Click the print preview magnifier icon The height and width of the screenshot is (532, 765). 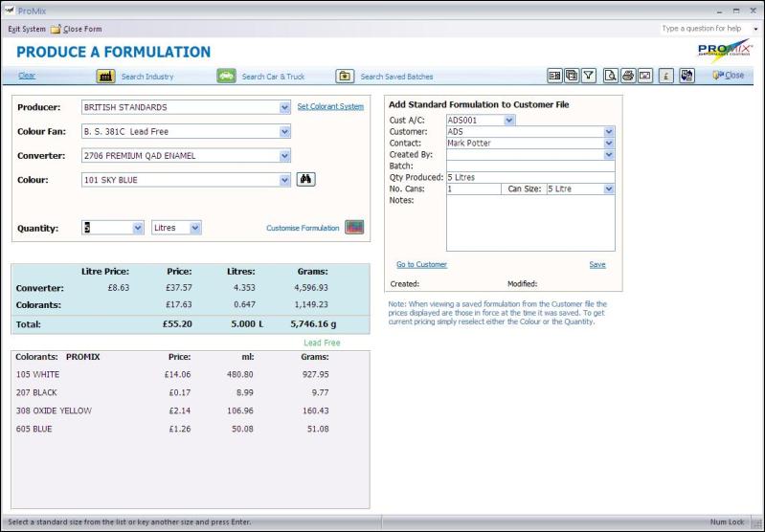[610, 76]
